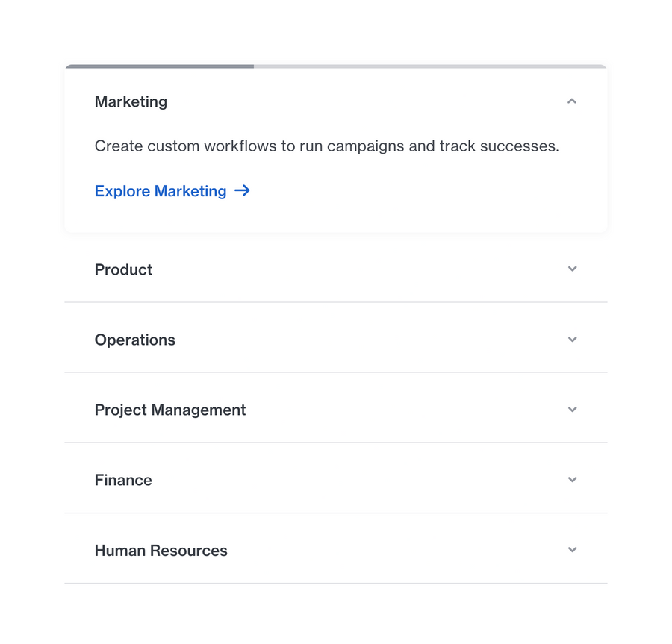Click the divider line below Human Resources

pos(336,583)
